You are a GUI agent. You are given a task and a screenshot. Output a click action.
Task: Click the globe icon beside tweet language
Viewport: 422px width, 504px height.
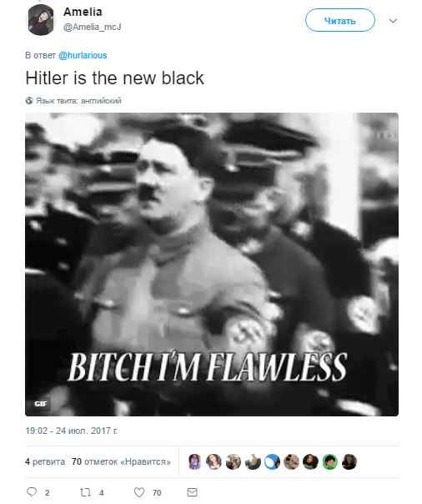point(29,101)
